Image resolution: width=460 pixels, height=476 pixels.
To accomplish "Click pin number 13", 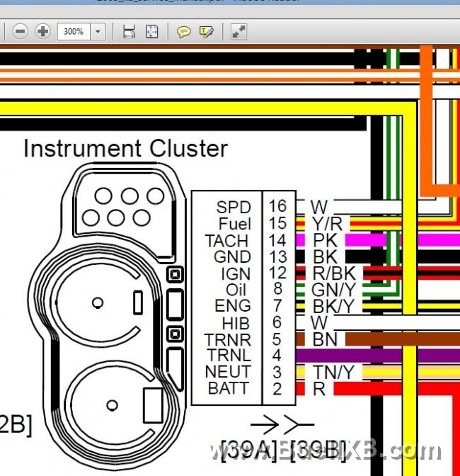I will [x=277, y=257].
